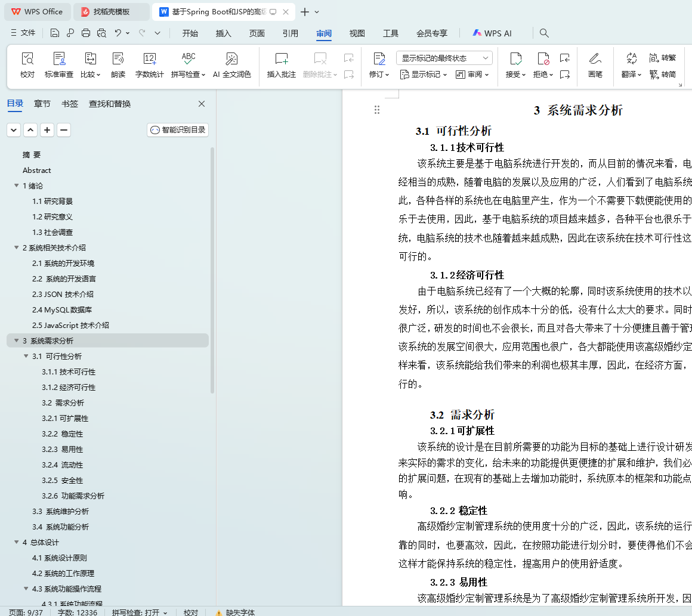Switch to the 视图 ribbon tab
This screenshot has width=692, height=616.
coord(357,33)
